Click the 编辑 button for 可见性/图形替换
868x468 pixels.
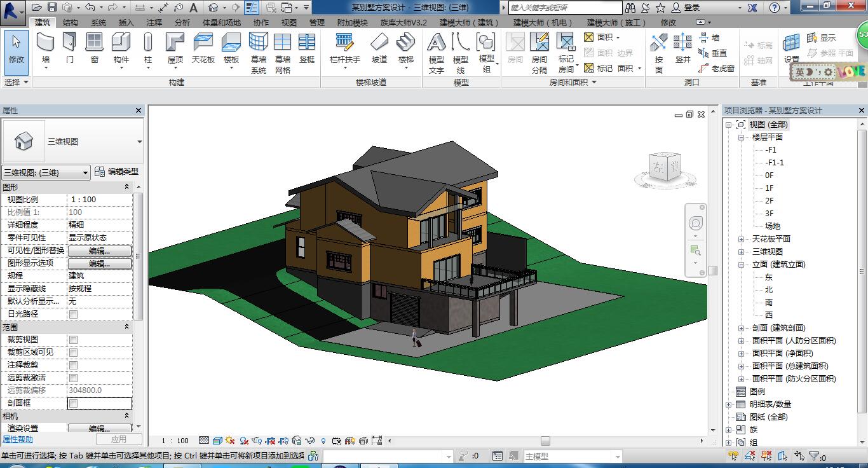pos(100,251)
